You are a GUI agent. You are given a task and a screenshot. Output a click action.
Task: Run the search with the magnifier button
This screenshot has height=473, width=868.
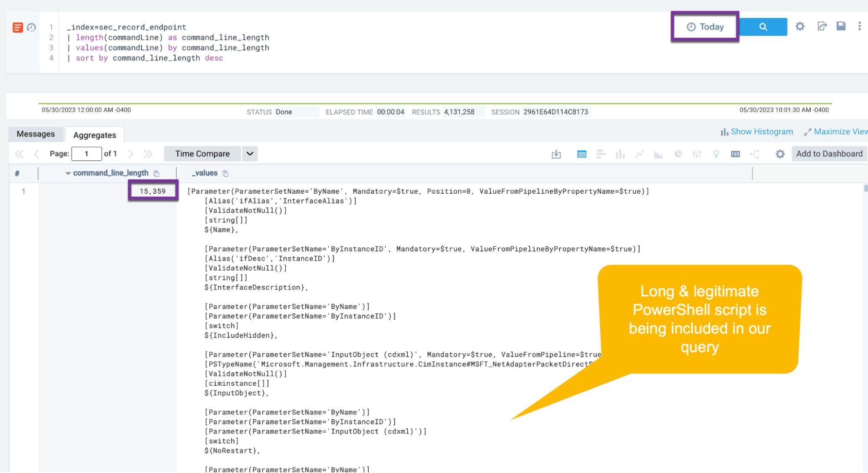click(x=763, y=26)
